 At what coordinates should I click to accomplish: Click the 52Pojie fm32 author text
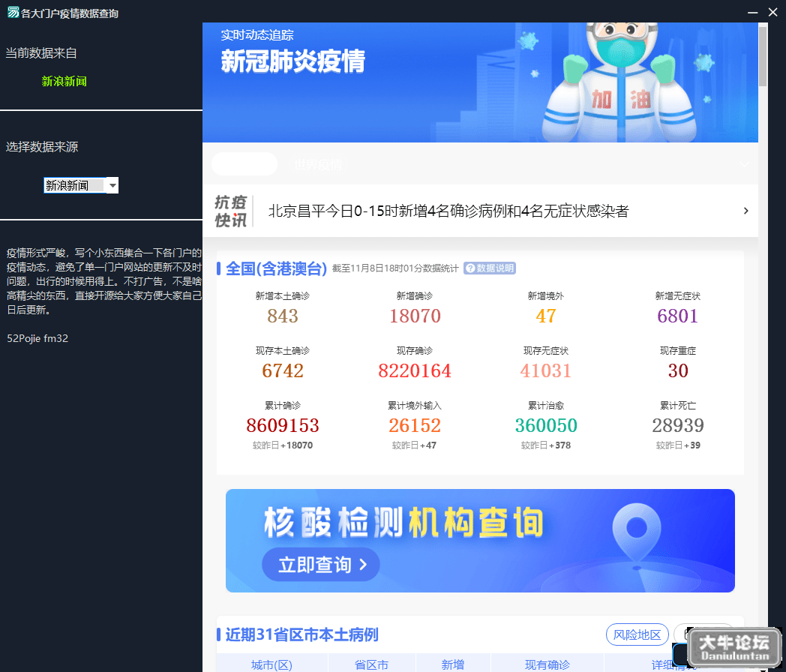tap(37, 338)
